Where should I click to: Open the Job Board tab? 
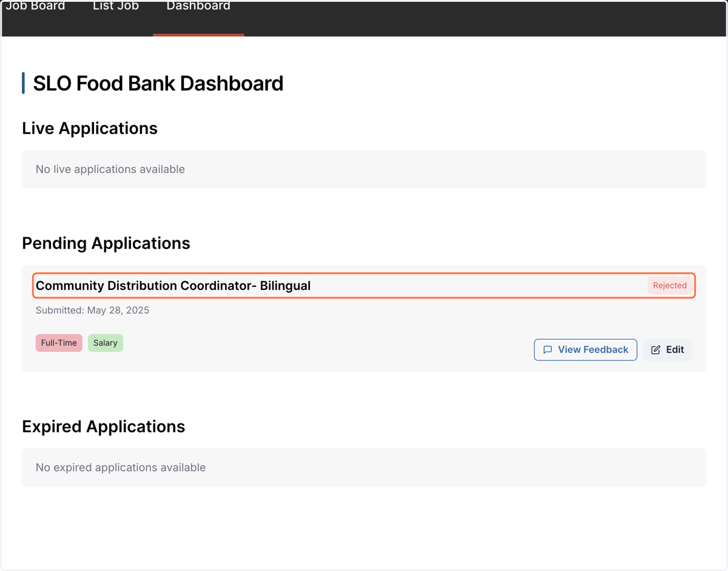click(35, 7)
